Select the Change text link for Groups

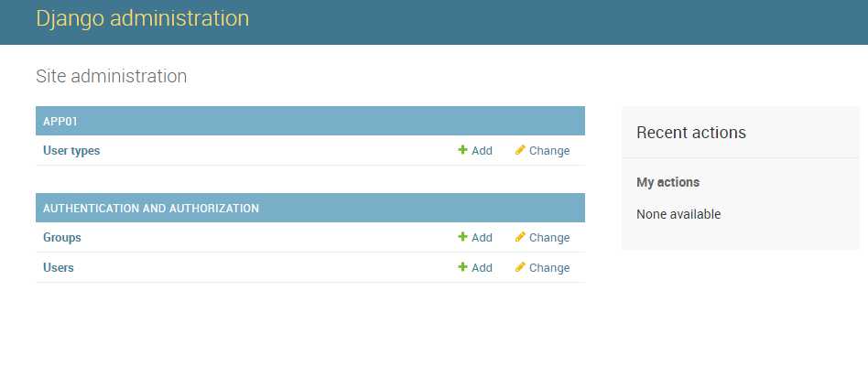(549, 238)
